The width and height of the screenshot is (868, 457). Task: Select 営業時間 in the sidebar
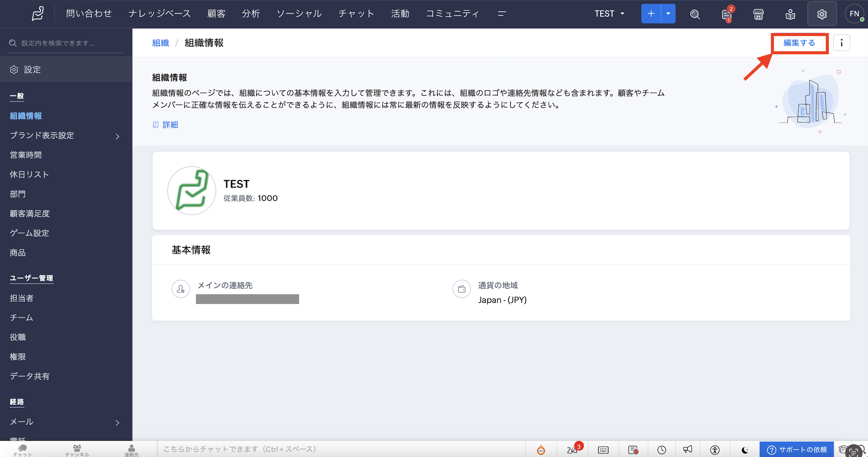click(x=26, y=155)
